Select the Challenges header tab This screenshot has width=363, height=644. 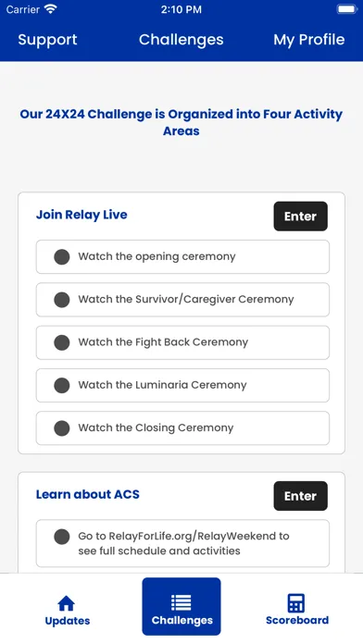pos(181,40)
